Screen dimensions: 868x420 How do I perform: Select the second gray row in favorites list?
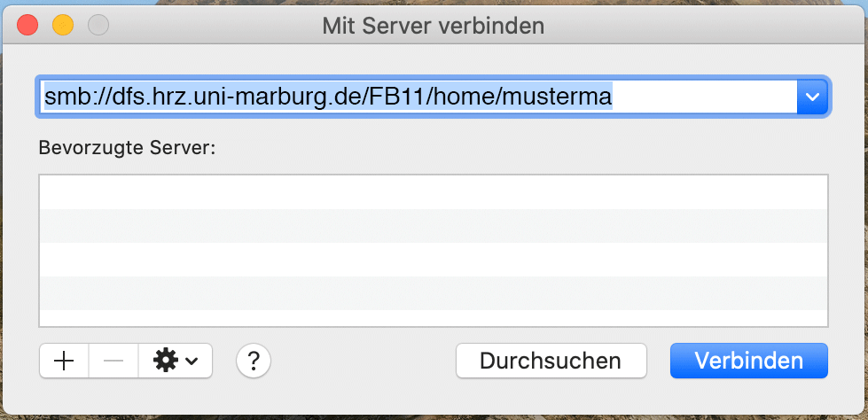pos(434,226)
